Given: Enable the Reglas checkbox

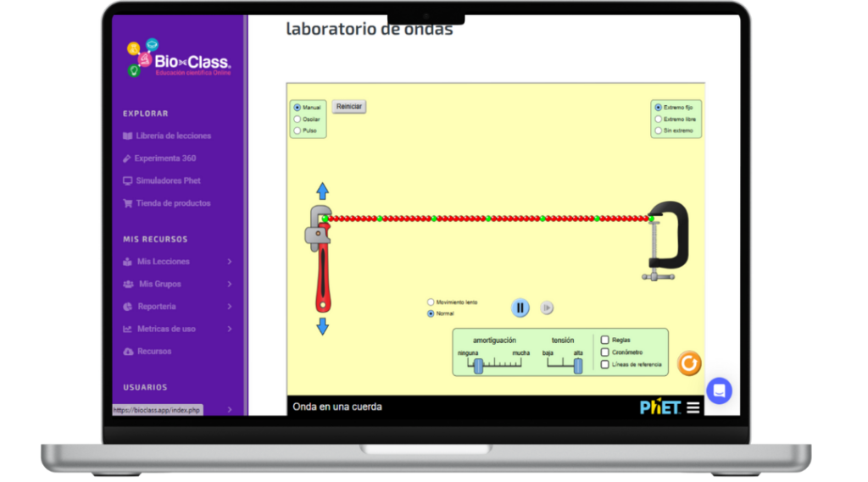Looking at the screenshot, I should pyautogui.click(x=605, y=340).
